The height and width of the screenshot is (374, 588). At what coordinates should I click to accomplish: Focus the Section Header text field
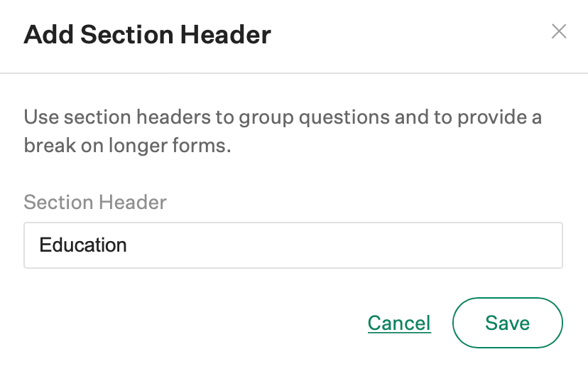pos(293,245)
